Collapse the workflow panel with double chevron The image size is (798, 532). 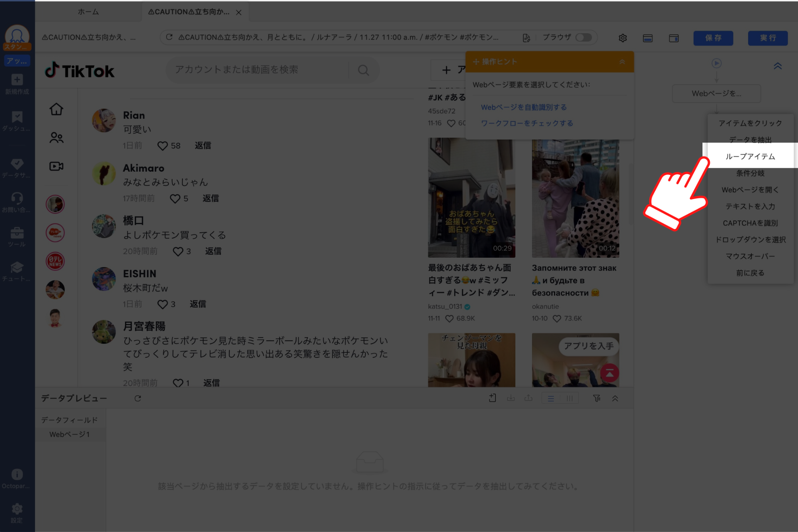778,66
